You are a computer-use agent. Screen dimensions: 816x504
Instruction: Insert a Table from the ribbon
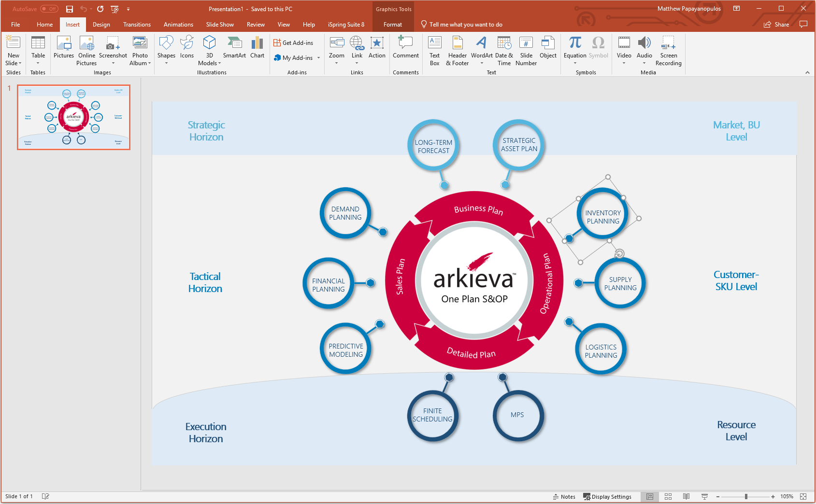[x=38, y=51]
